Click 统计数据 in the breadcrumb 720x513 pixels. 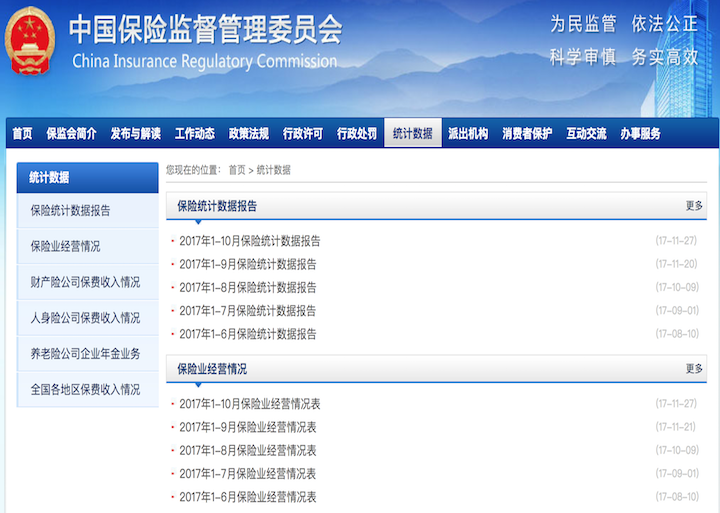tap(274, 170)
